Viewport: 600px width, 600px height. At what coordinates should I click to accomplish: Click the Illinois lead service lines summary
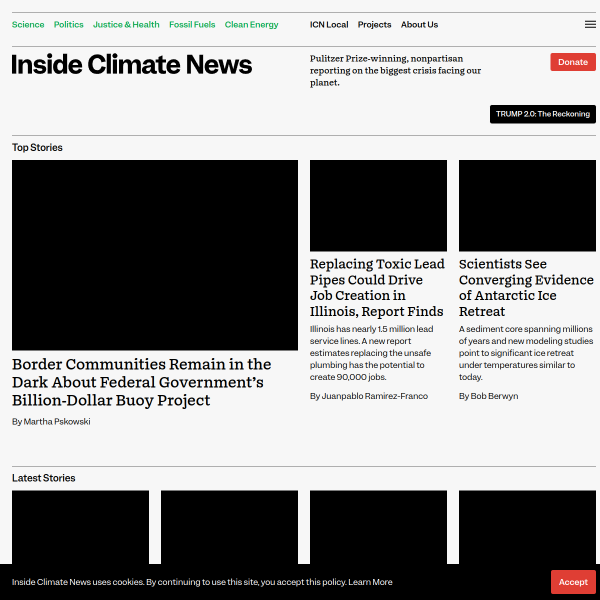[372, 353]
